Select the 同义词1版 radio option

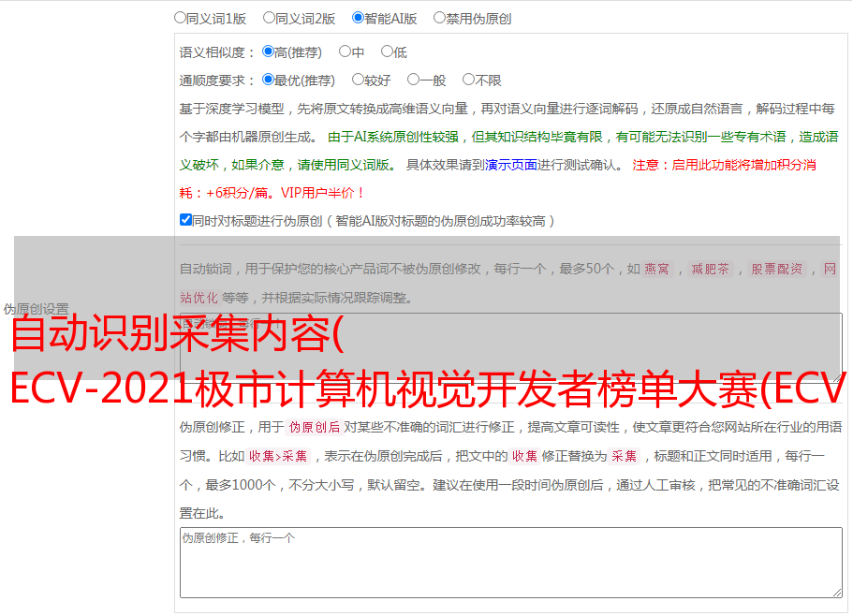[180, 18]
